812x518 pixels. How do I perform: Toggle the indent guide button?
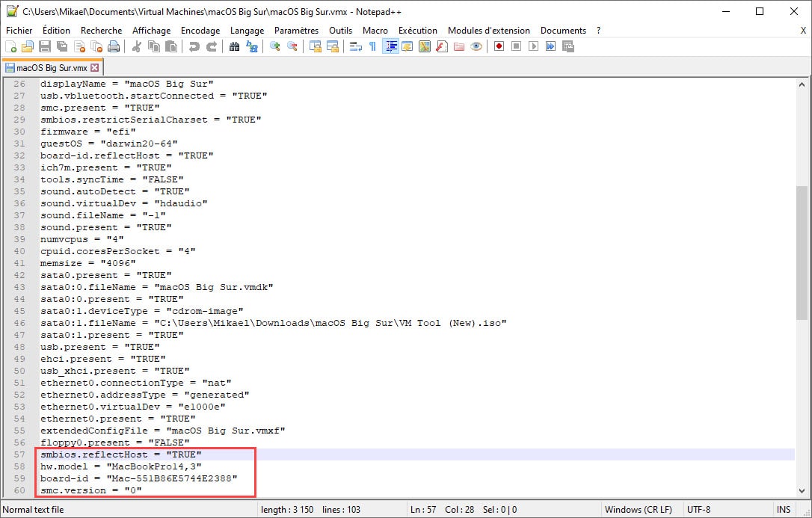(390, 46)
